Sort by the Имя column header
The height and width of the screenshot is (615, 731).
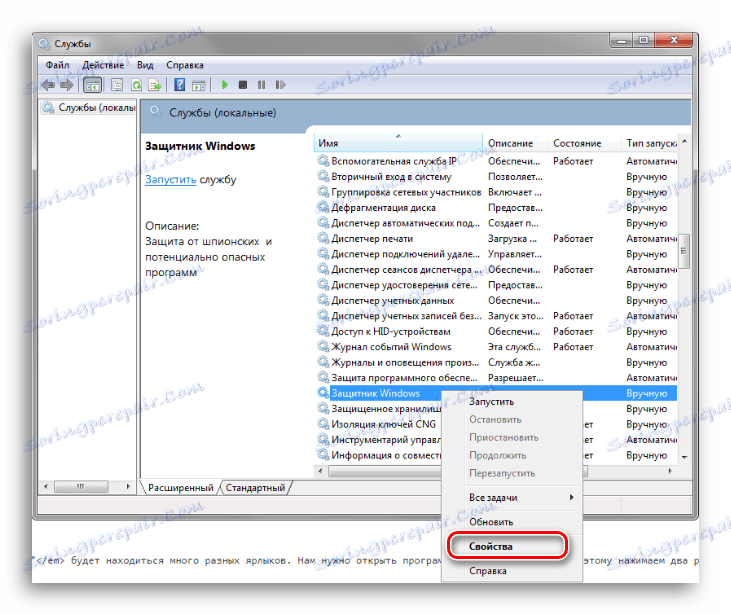tap(398, 143)
